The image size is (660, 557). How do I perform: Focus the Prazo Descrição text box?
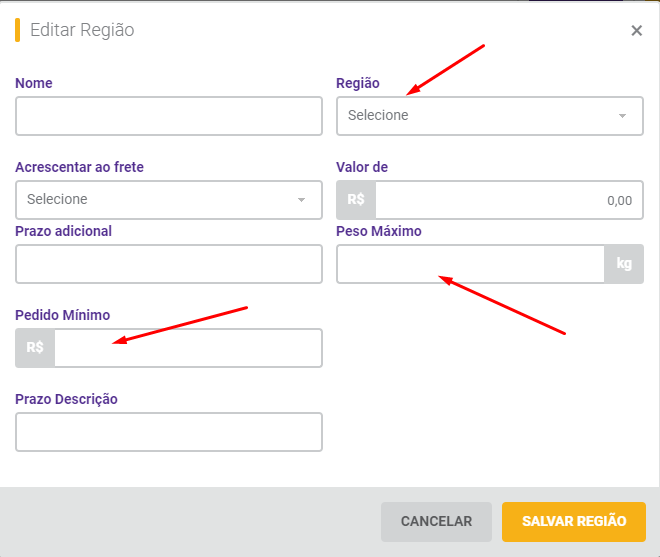pos(169,432)
